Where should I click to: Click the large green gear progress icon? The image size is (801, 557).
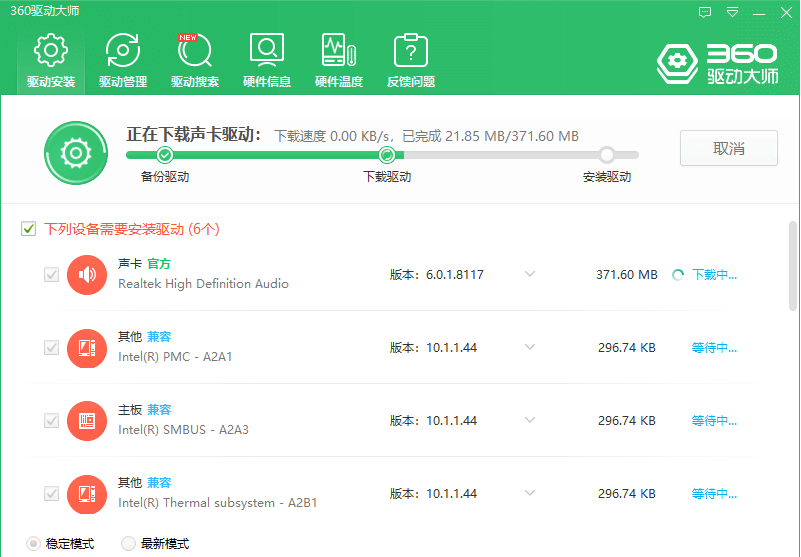(76, 153)
